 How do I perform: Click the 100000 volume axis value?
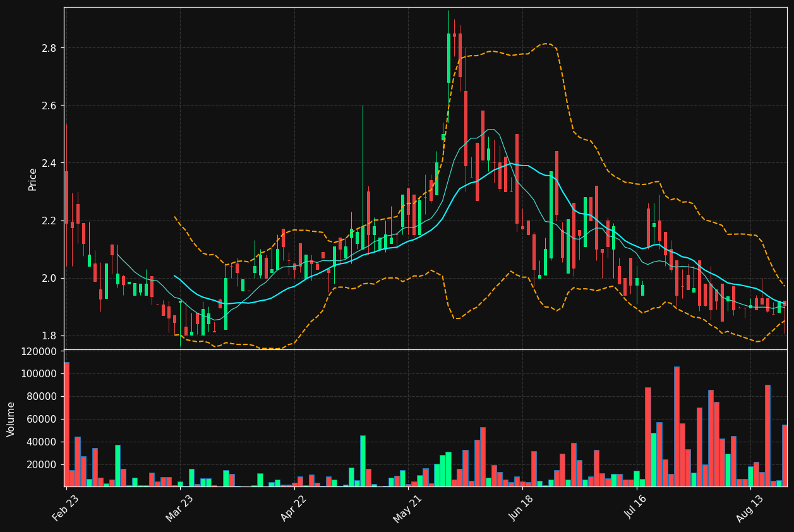click(39, 374)
